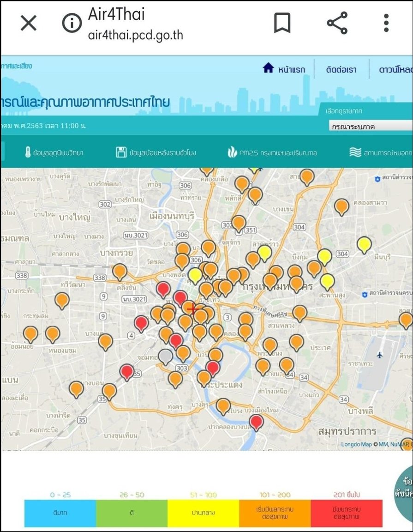The width and height of the screenshot is (413, 532).
Task: Open ข้อมูลอุตุนิยมวิทยา meteorology menu
Action: pyautogui.click(x=54, y=152)
